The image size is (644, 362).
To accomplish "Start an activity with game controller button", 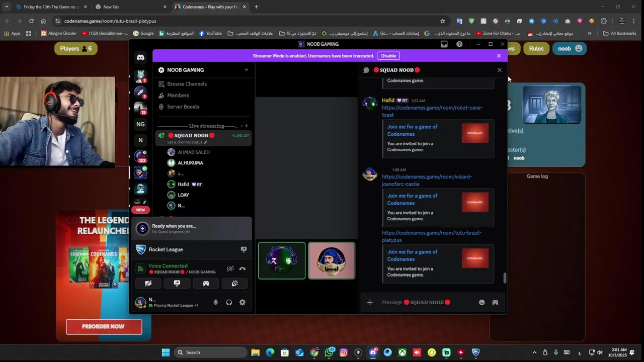I will pos(206,284).
